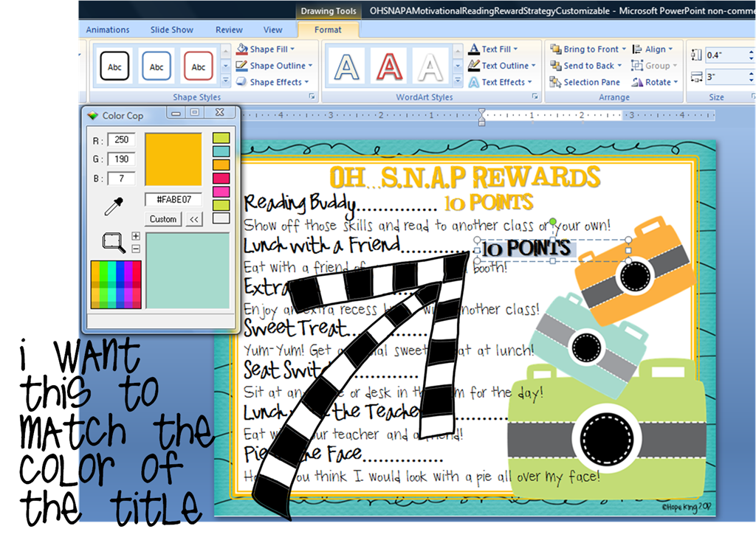
Task: Open the Rotate dropdown menu
Action: pyautogui.click(x=676, y=82)
